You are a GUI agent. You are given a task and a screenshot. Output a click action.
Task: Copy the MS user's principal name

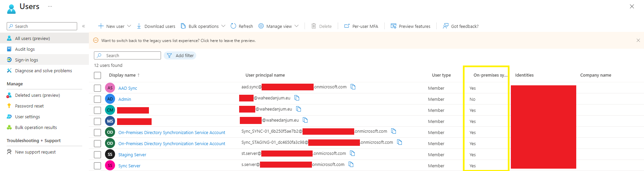click(x=305, y=120)
